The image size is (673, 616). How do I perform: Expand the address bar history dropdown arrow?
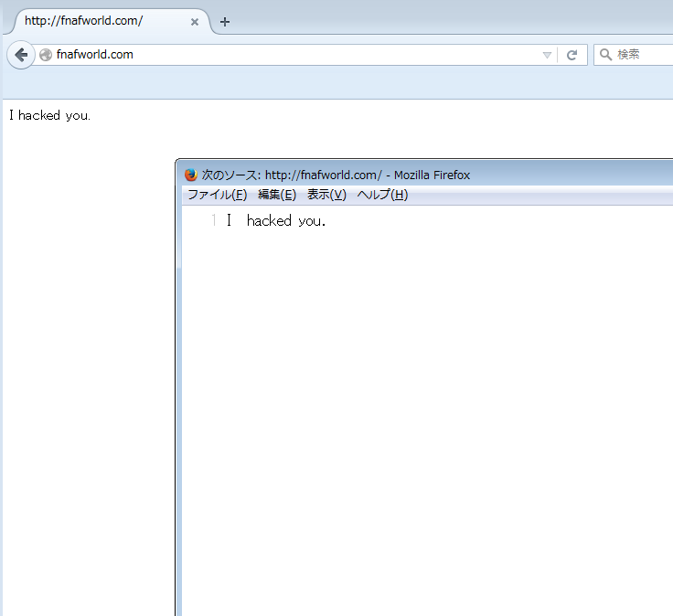pos(547,55)
